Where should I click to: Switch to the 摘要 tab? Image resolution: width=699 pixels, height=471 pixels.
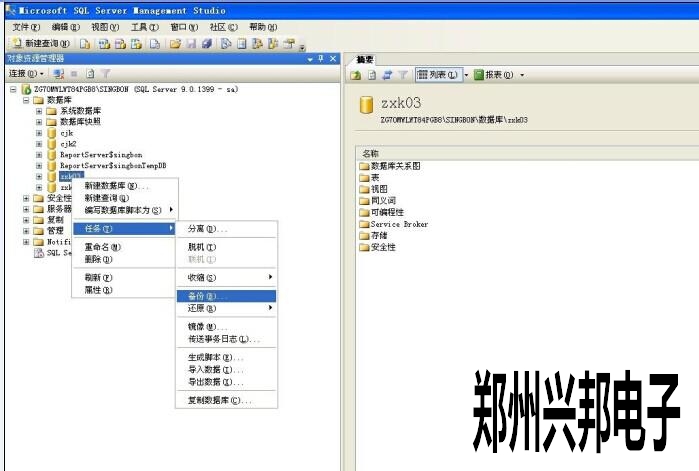tap(365, 60)
